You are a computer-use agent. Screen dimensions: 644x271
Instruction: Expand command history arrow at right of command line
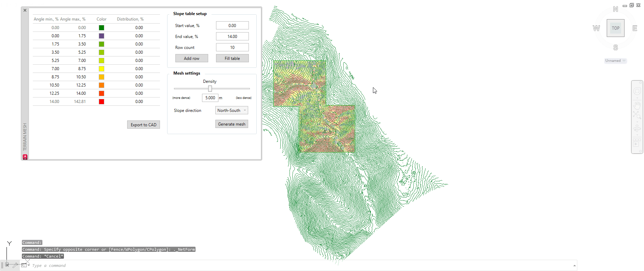point(575,266)
